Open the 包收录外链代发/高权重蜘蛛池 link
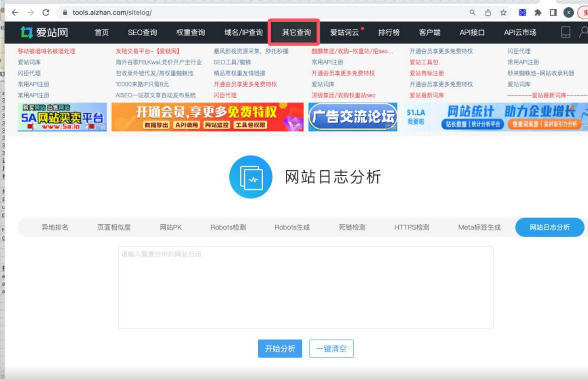 [x=154, y=73]
